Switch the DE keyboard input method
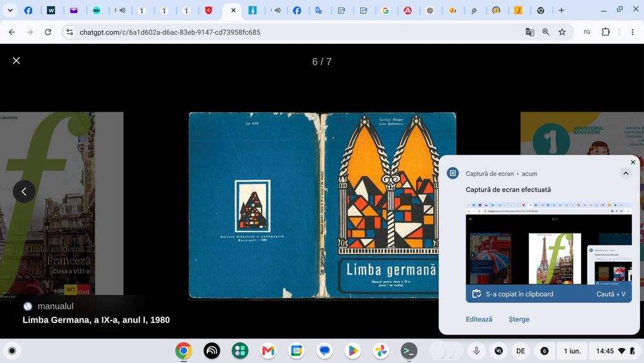 click(521, 351)
